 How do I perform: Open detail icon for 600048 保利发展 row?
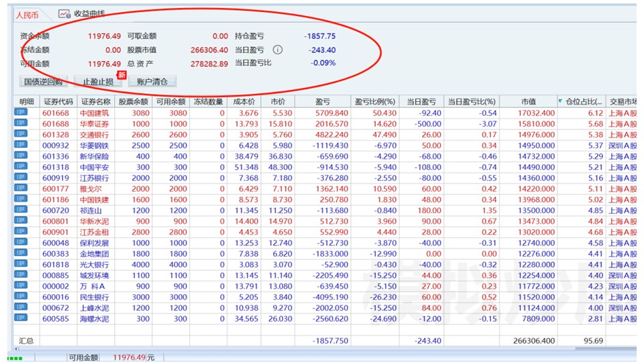[21, 242]
